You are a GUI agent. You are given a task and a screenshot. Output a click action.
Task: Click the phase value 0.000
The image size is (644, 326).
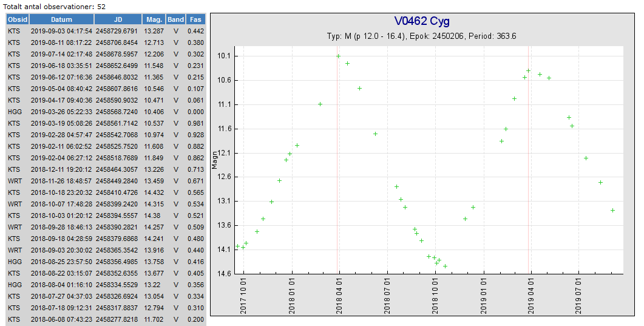coord(195,112)
